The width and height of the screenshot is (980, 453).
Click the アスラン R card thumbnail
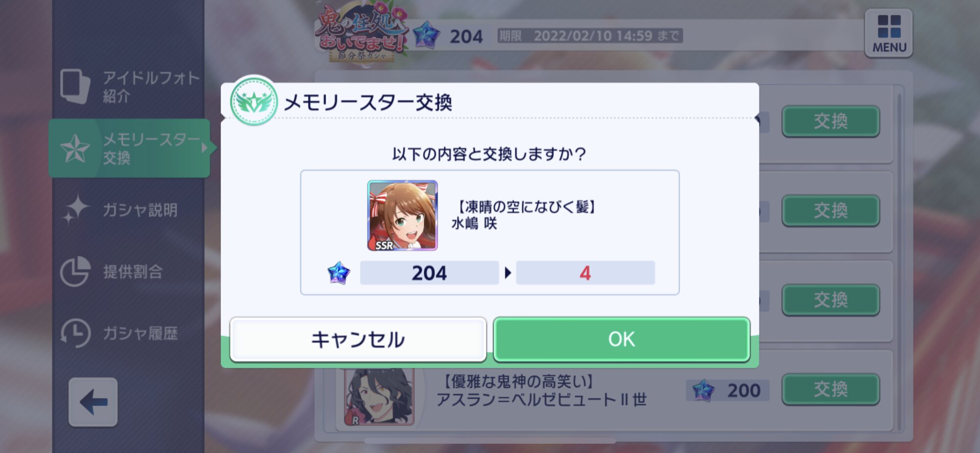point(379,397)
